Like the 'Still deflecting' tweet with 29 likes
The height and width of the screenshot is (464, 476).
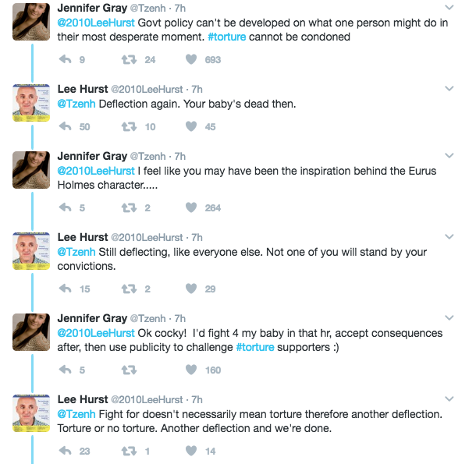191,289
